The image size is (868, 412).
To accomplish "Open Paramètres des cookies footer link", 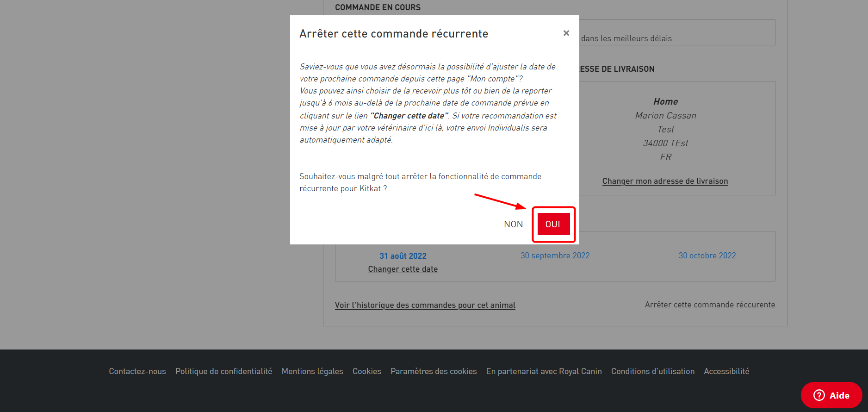I will pyautogui.click(x=434, y=371).
